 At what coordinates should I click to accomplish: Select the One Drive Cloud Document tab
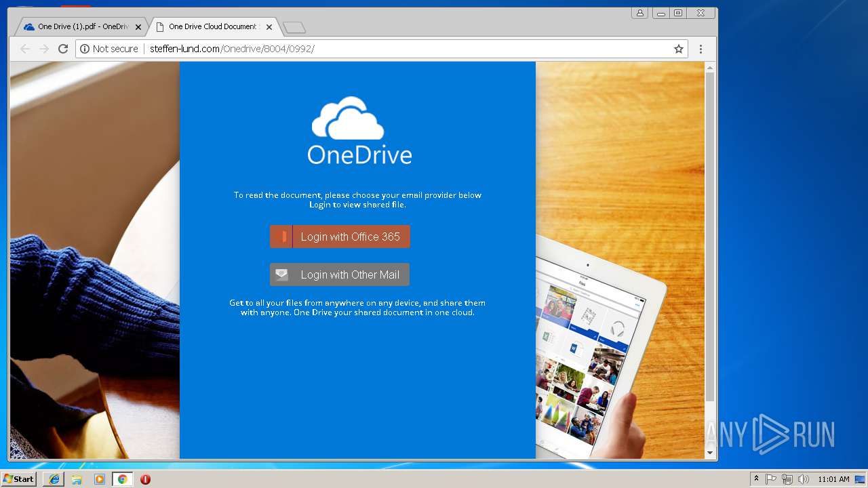[212, 27]
